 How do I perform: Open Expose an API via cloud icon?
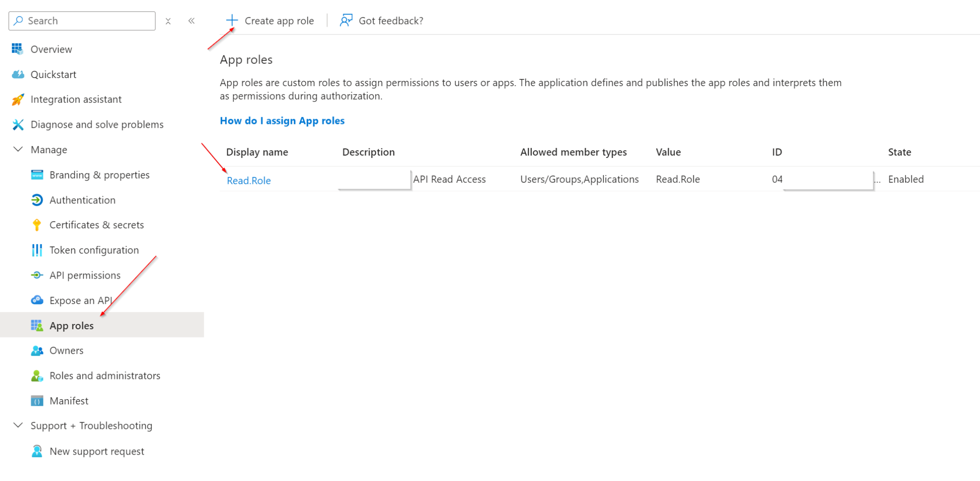click(37, 300)
